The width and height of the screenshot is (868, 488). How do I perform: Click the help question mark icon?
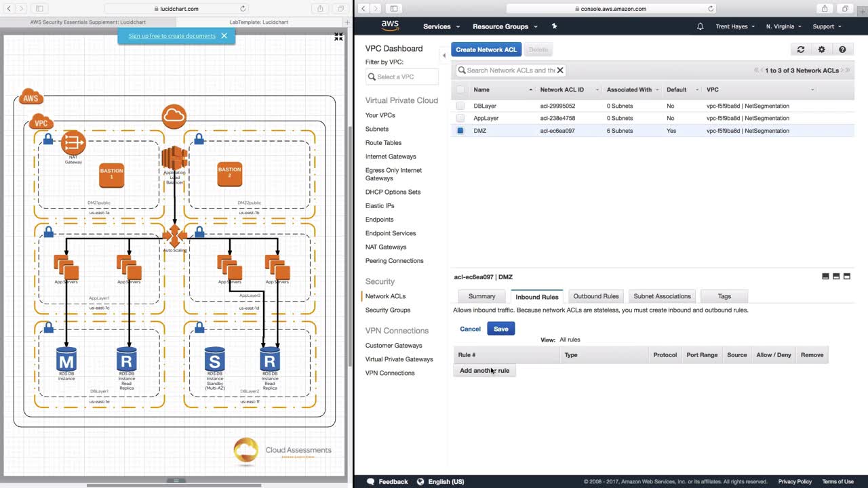(x=842, y=49)
